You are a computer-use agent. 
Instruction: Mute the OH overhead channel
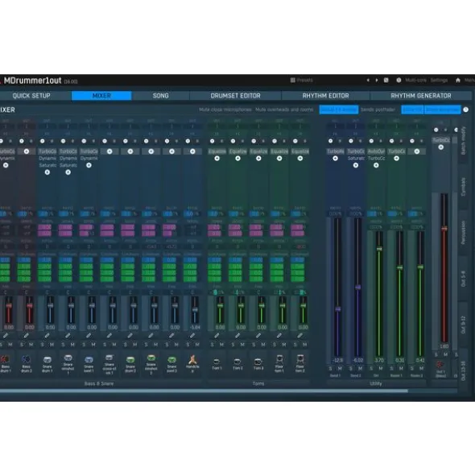coord(381,368)
